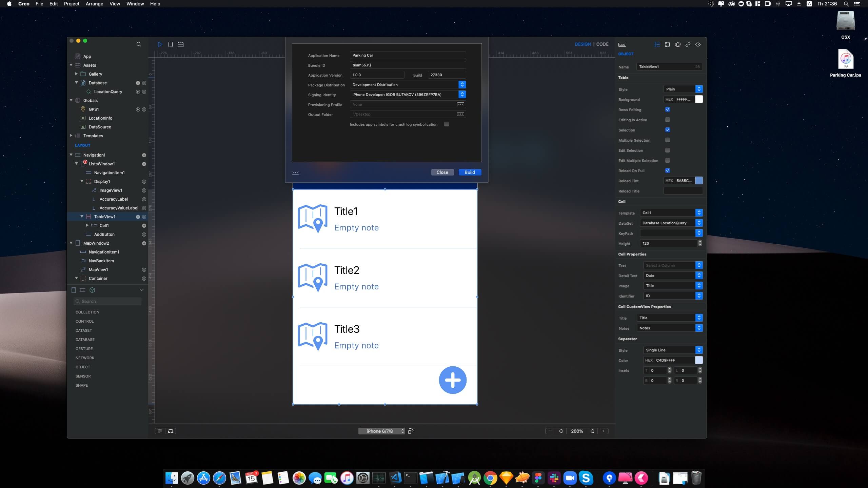The width and height of the screenshot is (868, 488).
Task: Open the link inspector icon
Action: click(688, 45)
